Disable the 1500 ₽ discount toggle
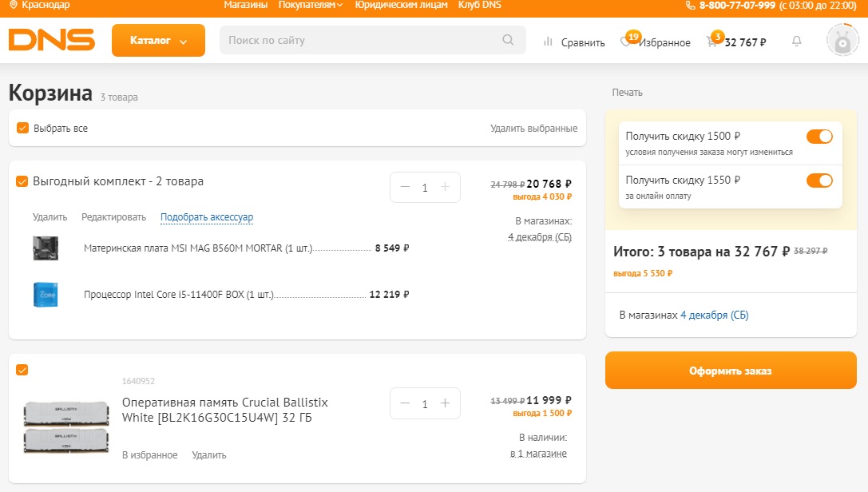This screenshot has width=868, height=492. pyautogui.click(x=819, y=137)
